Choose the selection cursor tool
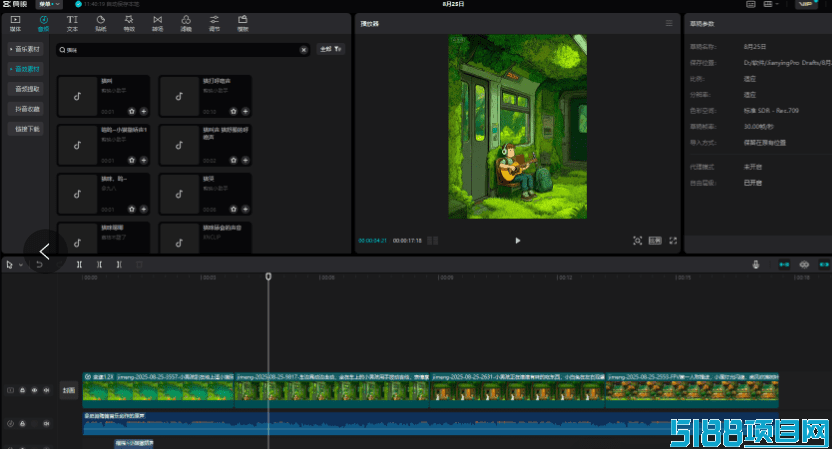 pyautogui.click(x=10, y=264)
